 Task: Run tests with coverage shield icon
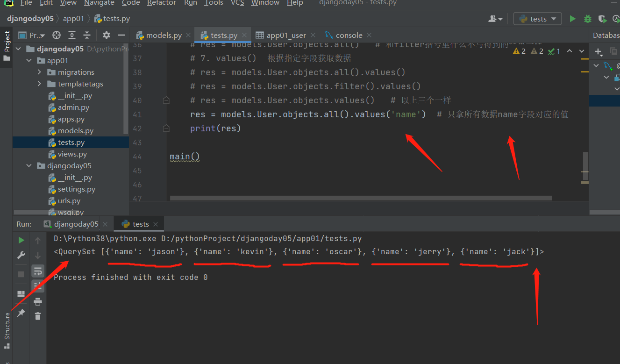(x=603, y=19)
